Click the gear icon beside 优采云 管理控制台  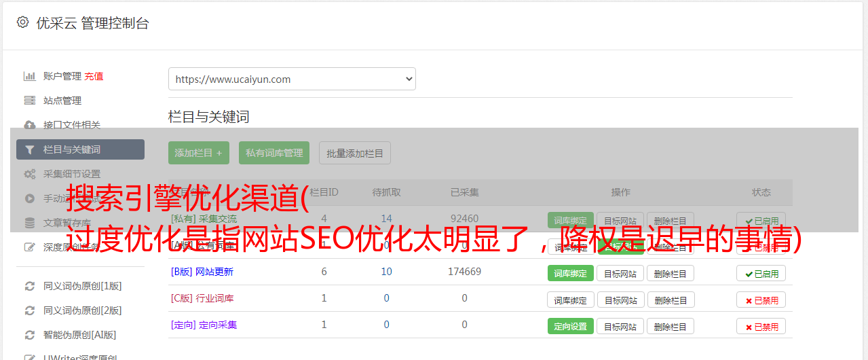[x=23, y=22]
